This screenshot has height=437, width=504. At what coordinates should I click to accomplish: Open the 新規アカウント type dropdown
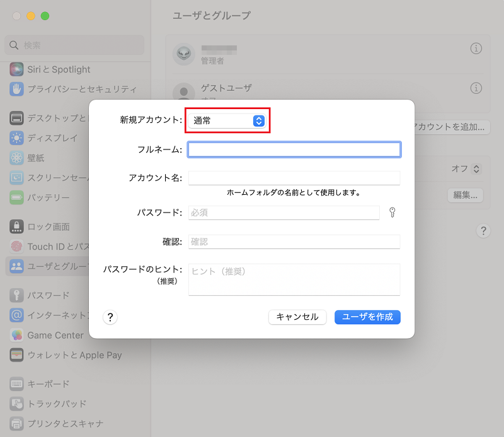pyautogui.click(x=227, y=120)
